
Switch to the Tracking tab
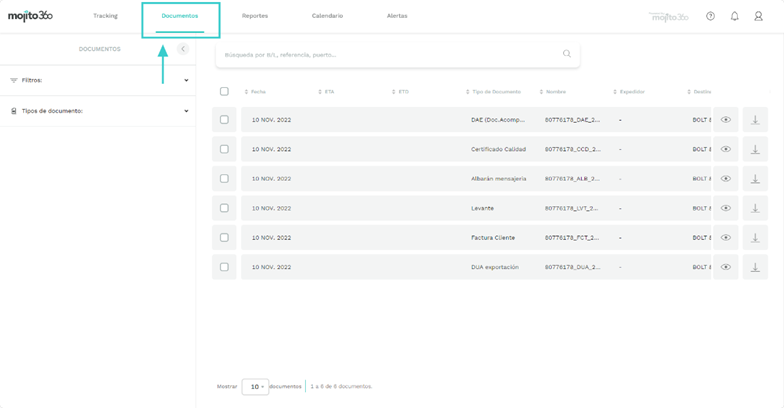point(105,16)
